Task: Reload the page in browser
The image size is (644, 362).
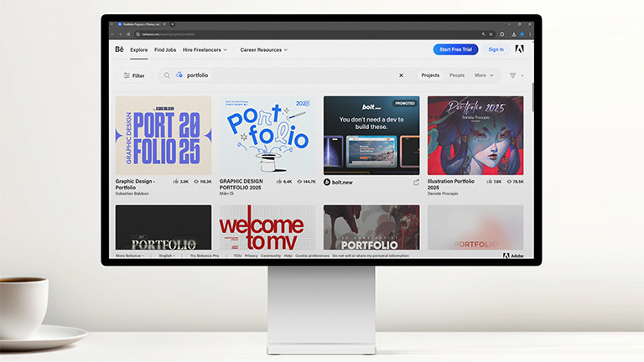Action: point(128,34)
